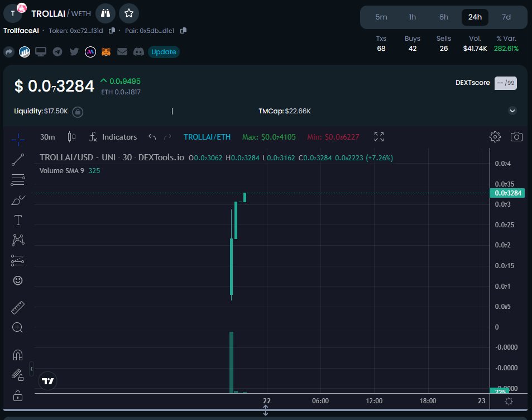
Task: Click the 06:00 time axis label
Action: click(x=320, y=400)
